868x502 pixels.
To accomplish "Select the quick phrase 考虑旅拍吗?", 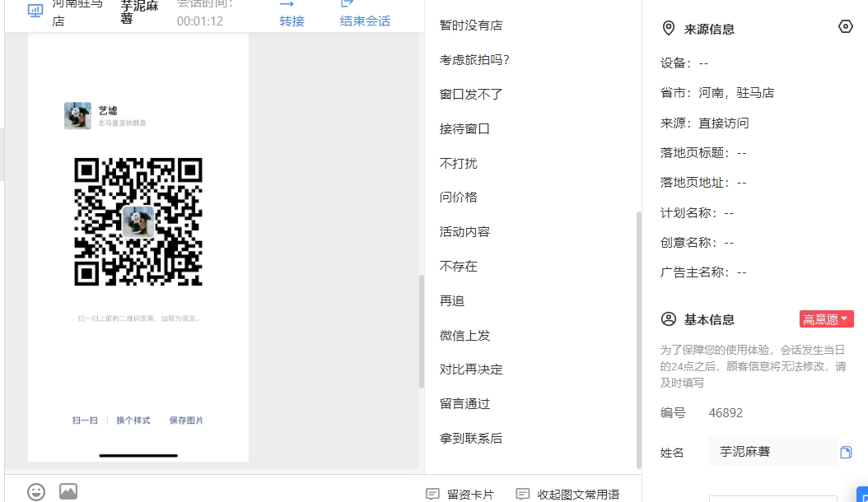I will (474, 60).
